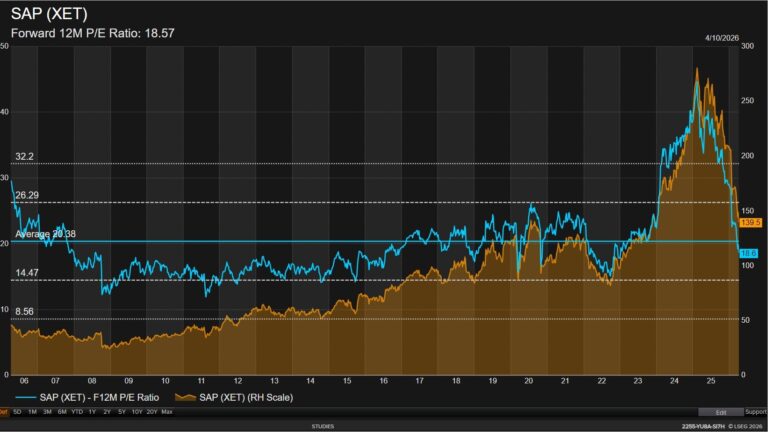This screenshot has width=768, height=432.
Task: Open the STUDIES panel
Action: 322,426
